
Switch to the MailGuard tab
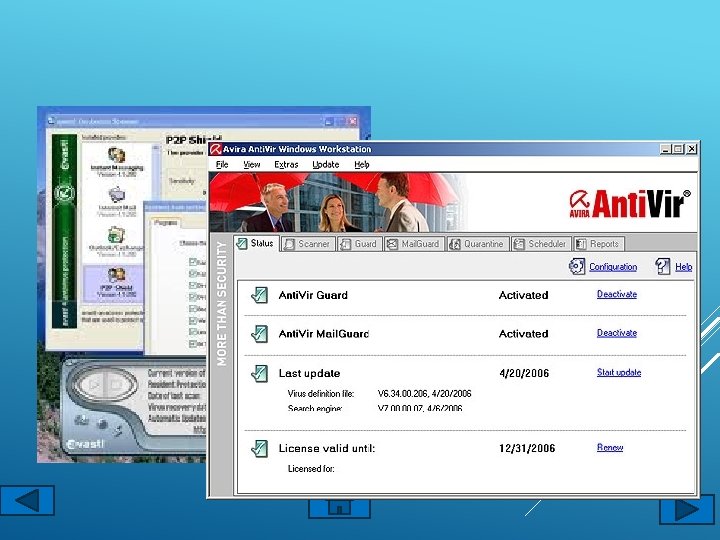(414, 244)
